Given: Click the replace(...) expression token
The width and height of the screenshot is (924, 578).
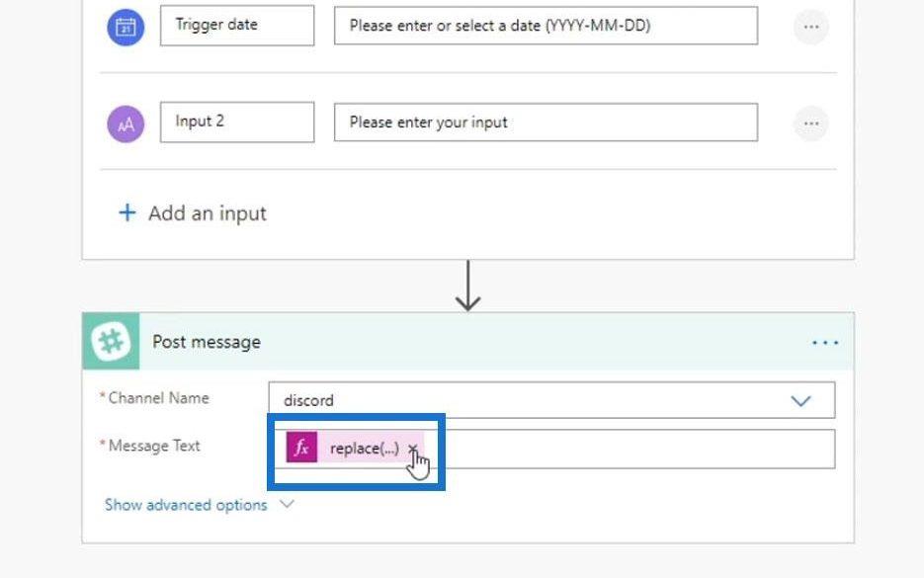Looking at the screenshot, I should point(355,448).
